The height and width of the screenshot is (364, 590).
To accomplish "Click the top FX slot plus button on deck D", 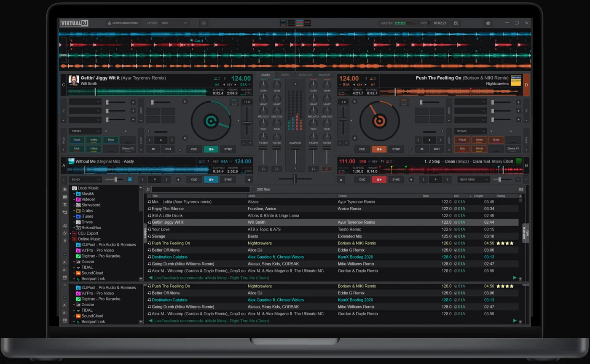I will pos(518,102).
